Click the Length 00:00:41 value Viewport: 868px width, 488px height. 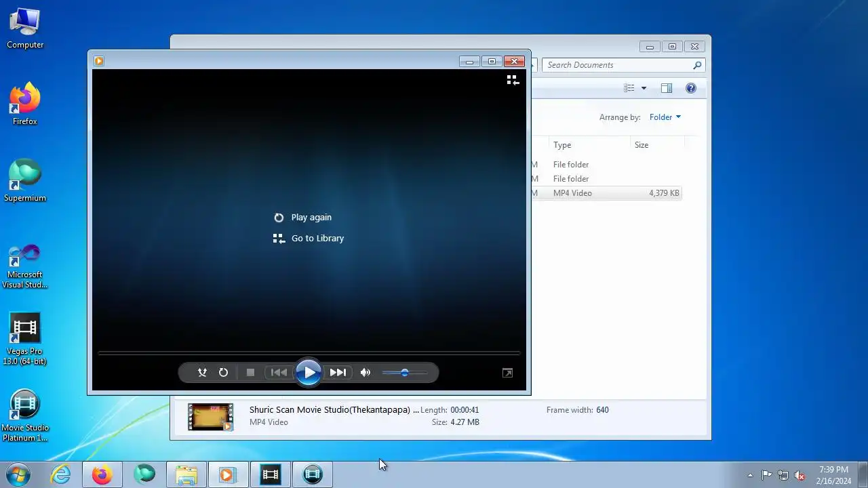[465, 410]
